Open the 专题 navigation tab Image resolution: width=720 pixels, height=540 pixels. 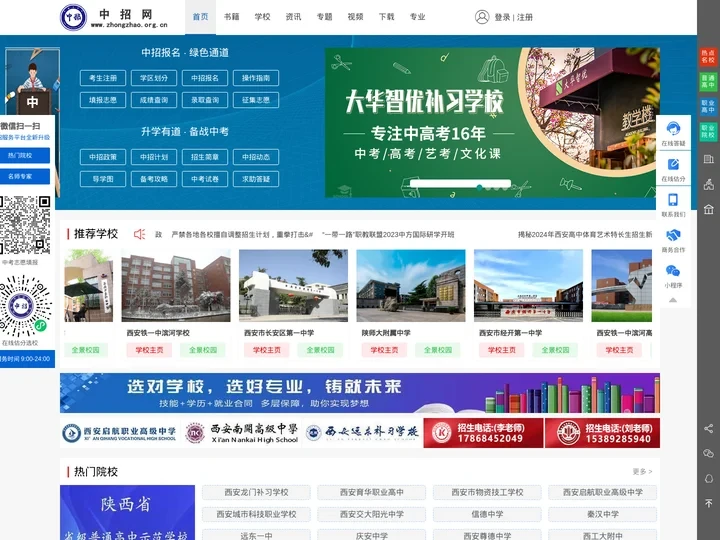(324, 17)
